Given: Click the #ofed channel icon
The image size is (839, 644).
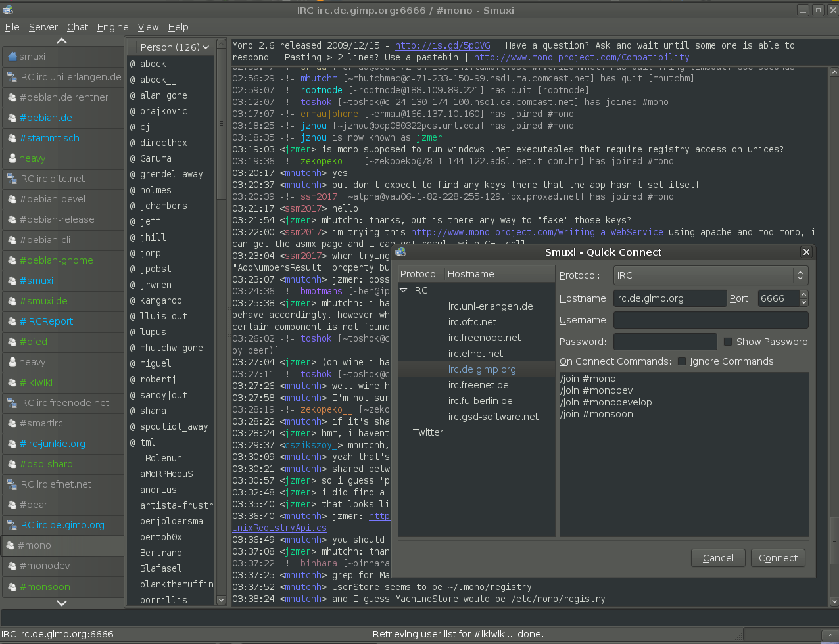Looking at the screenshot, I should 12,342.
